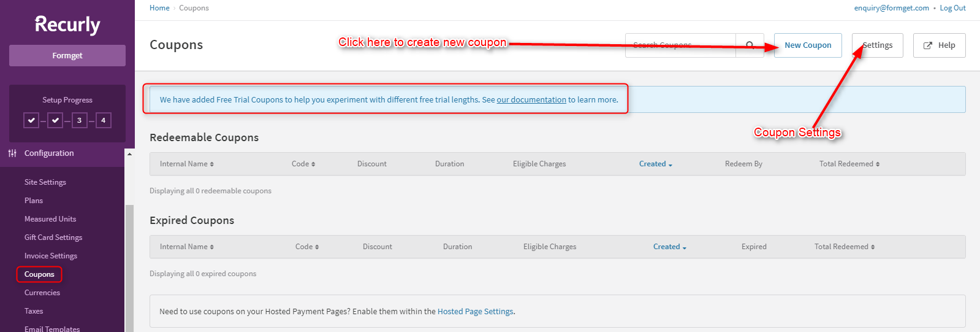Viewport: 980px width, 332px height.
Task: Click the Recurly logo
Action: tap(67, 25)
